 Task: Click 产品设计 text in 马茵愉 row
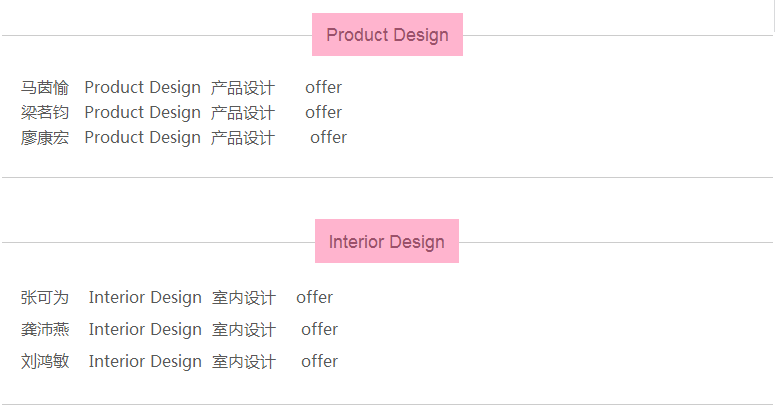tap(243, 88)
